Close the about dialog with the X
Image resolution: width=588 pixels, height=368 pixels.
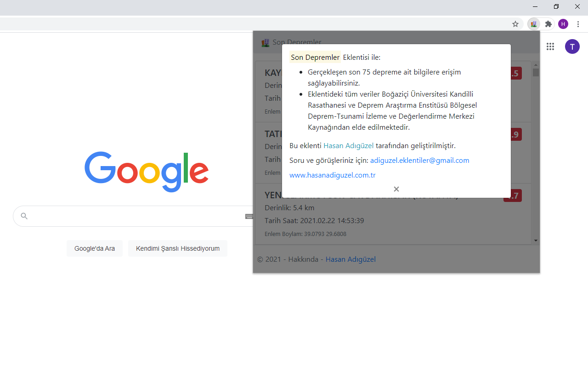pyautogui.click(x=396, y=189)
